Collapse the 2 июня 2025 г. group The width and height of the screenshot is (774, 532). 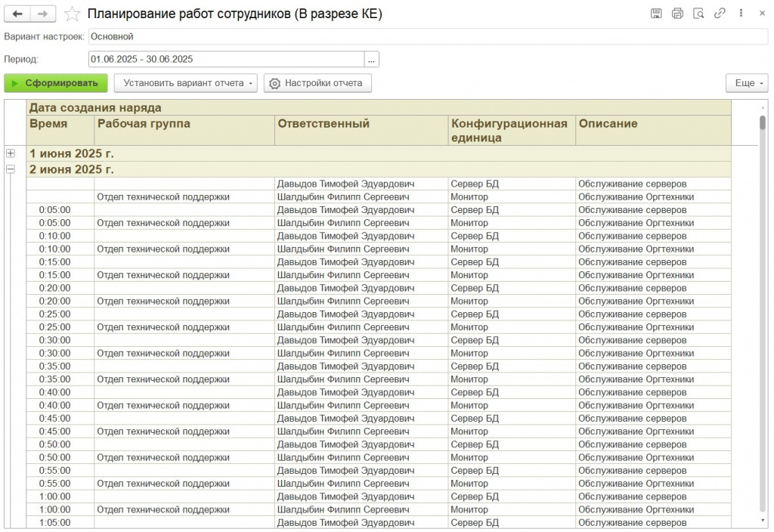pos(11,169)
